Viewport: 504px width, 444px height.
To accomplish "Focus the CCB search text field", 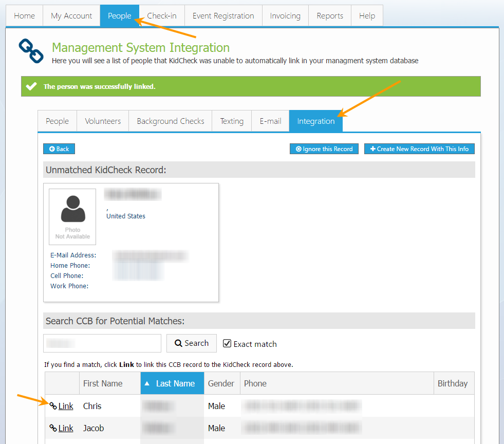I will (102, 343).
